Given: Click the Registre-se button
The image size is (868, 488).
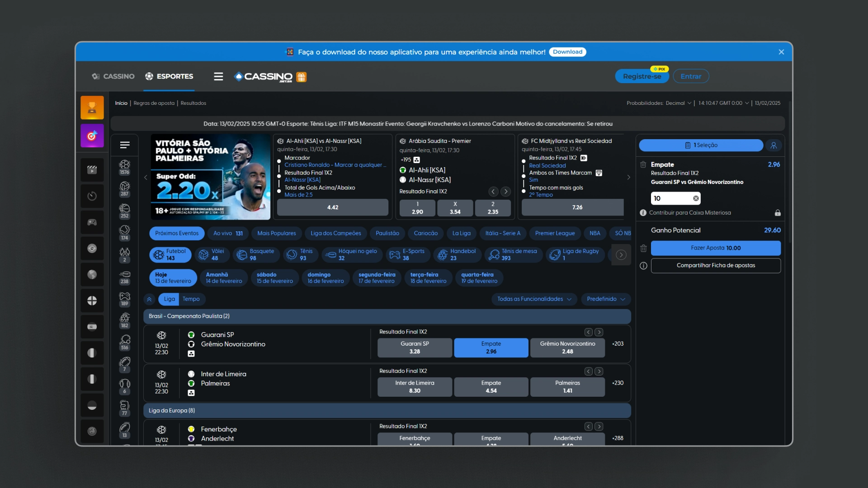Looking at the screenshot, I should coord(642,76).
